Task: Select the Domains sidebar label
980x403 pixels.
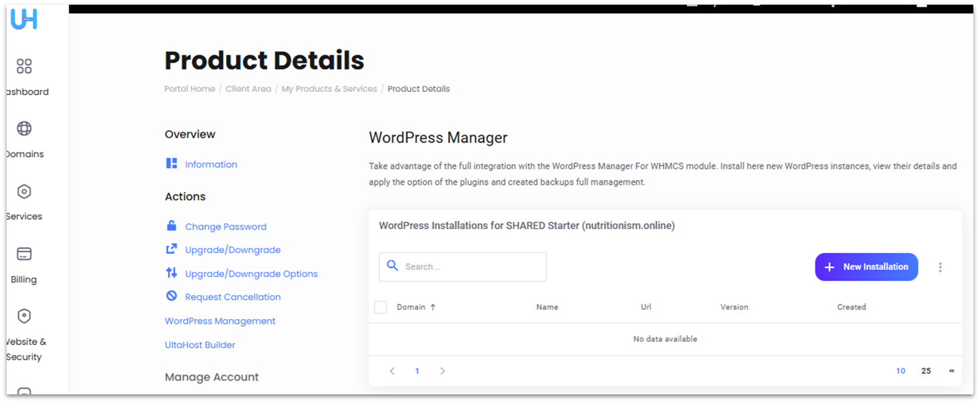Action: point(25,154)
